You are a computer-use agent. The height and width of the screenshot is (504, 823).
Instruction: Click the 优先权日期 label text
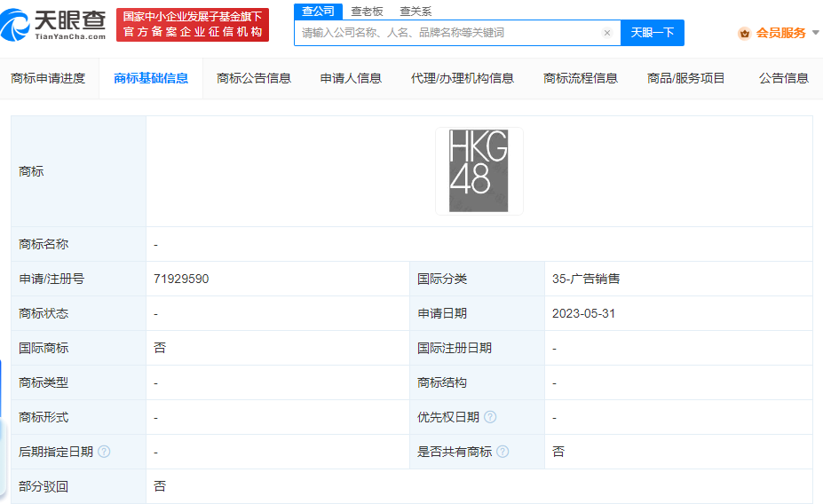point(448,417)
